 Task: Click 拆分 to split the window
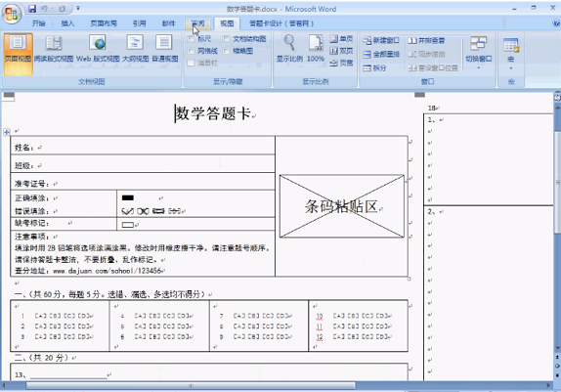pos(374,67)
